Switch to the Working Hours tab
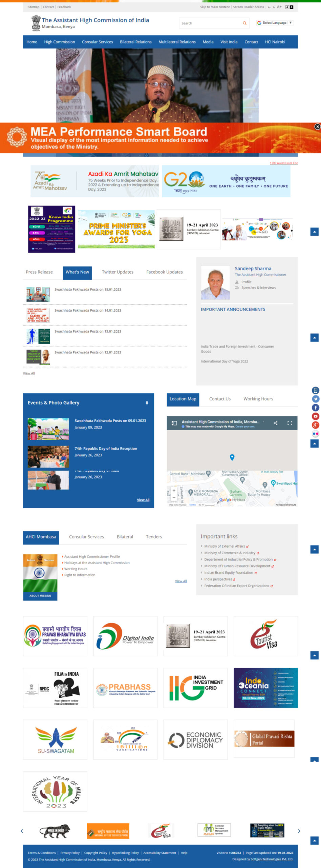Screen dimensions: 321x868 point(258,399)
